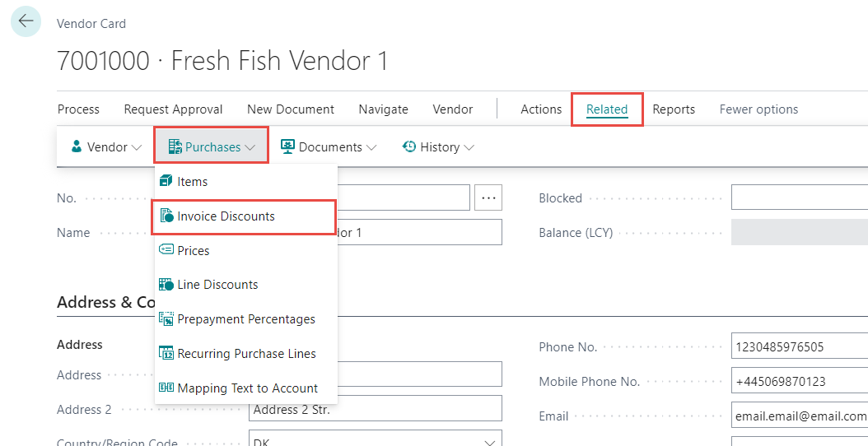
Task: Open the Reports tab
Action: click(x=674, y=109)
